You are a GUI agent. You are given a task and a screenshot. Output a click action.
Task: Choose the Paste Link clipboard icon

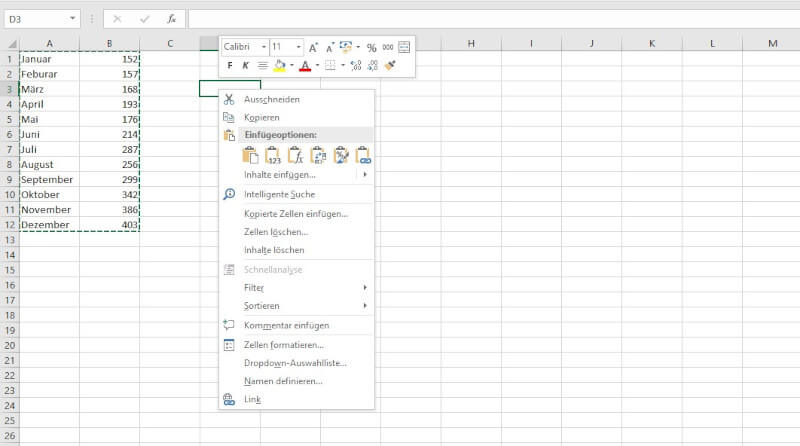364,155
